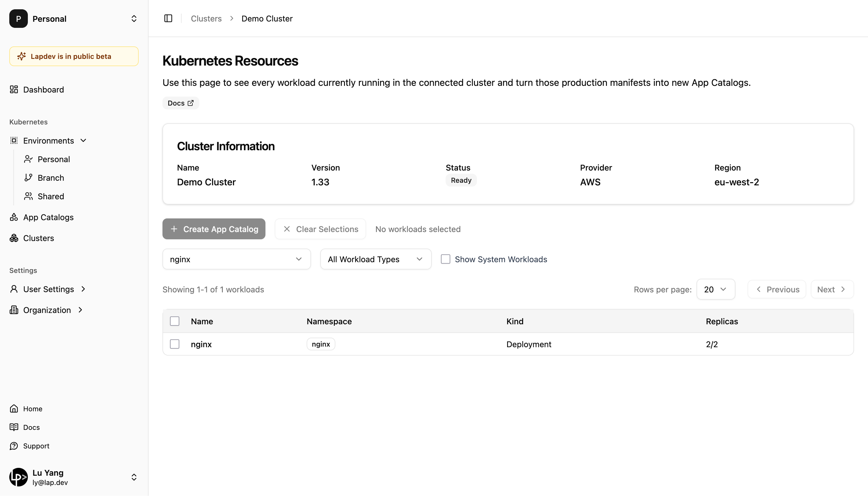Click the Dashboard grid icon

click(x=14, y=90)
